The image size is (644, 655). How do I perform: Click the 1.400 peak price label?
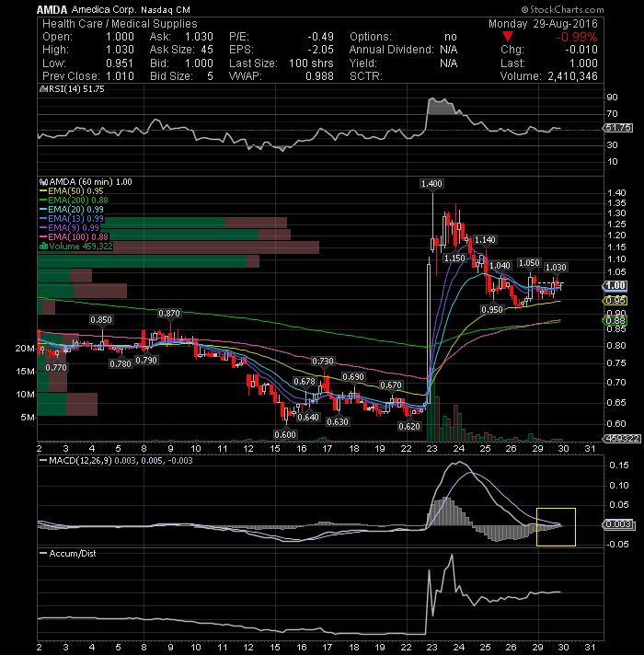[x=431, y=184]
